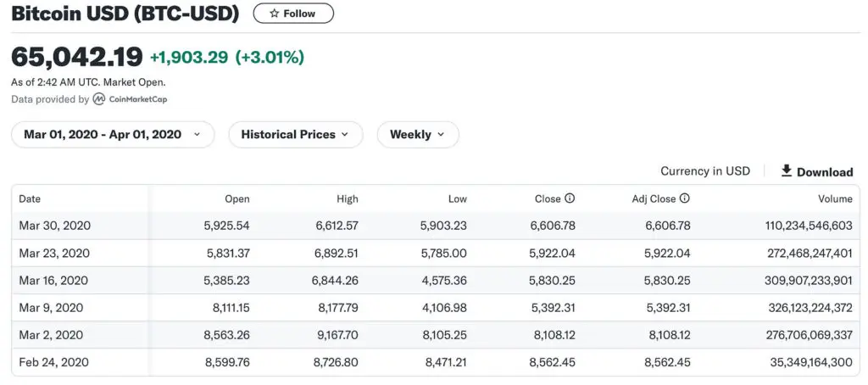Click the chevron on date range selector
This screenshot has height=385, width=868.
pyautogui.click(x=197, y=135)
